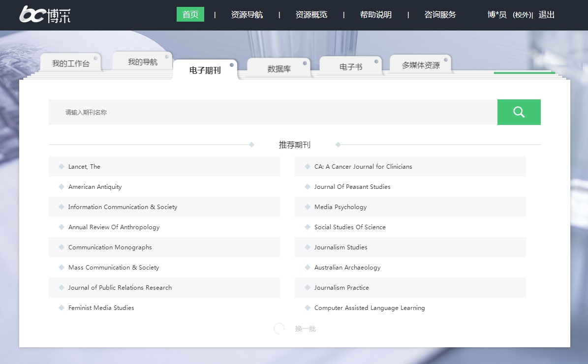Viewport: 588px width, 364px height.
Task: Click the 退出 logout link
Action: pos(546,15)
